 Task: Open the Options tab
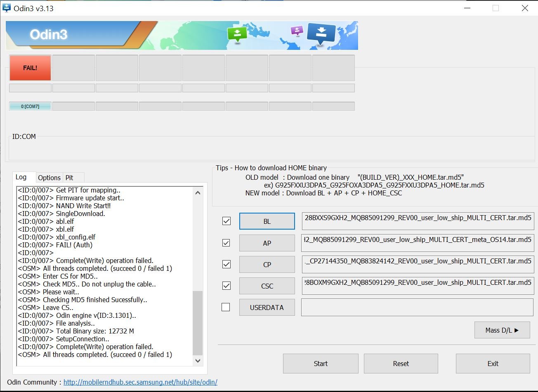click(49, 178)
